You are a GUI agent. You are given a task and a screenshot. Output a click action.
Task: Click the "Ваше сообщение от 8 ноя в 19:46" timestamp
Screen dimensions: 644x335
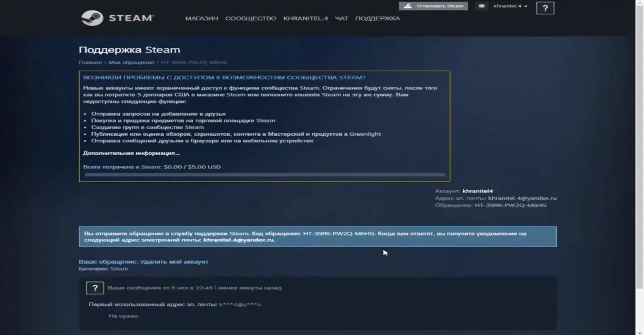(195, 288)
